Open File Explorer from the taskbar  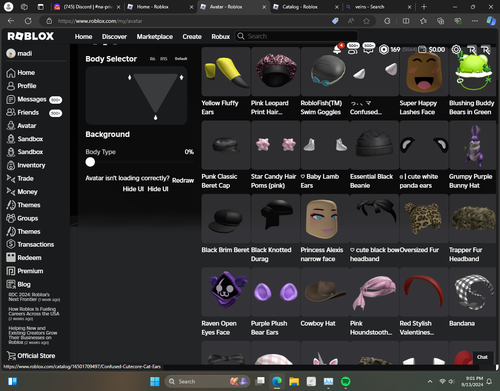[x=294, y=381]
